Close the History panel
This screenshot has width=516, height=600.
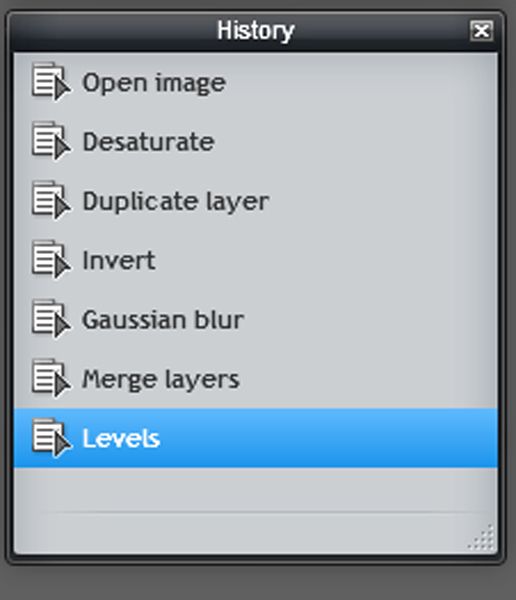click(482, 31)
